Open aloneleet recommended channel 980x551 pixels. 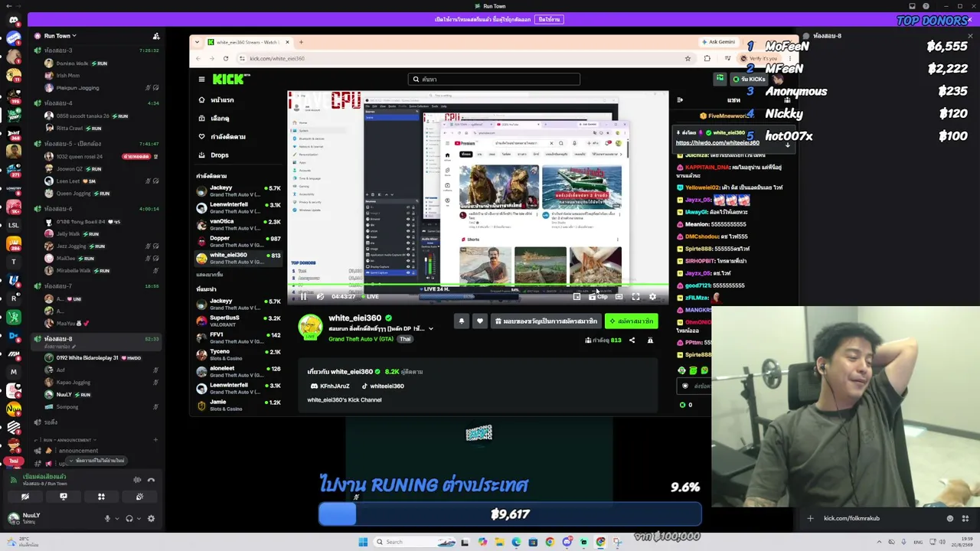237,372
